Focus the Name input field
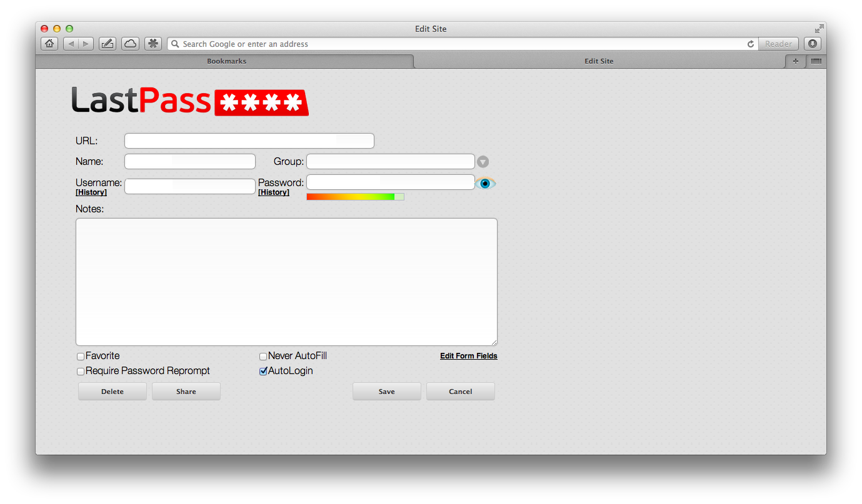 pyautogui.click(x=190, y=162)
